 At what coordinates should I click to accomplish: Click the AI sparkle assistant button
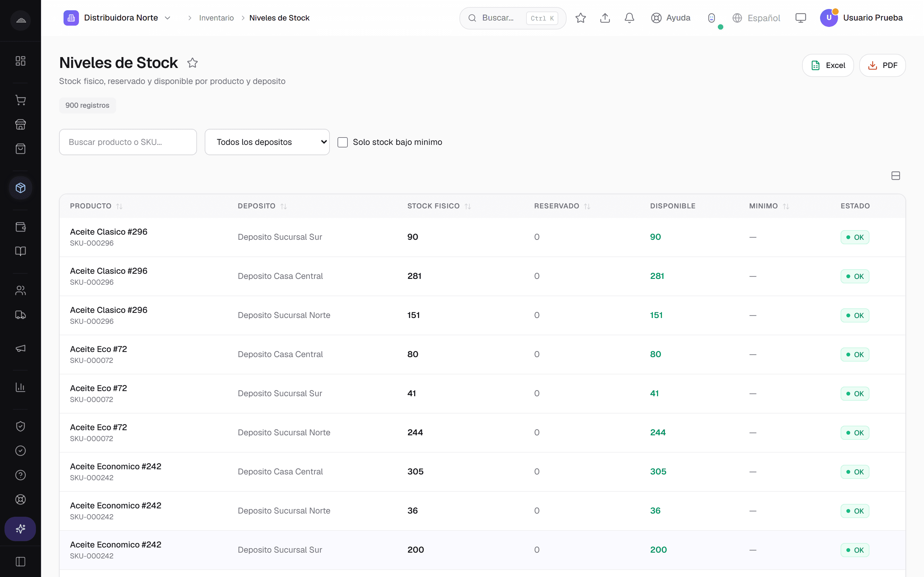pos(20,529)
